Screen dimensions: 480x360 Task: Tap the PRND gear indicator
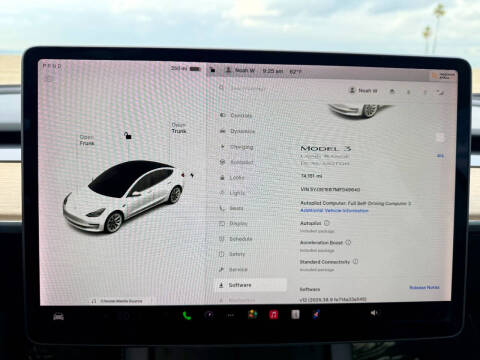point(52,66)
